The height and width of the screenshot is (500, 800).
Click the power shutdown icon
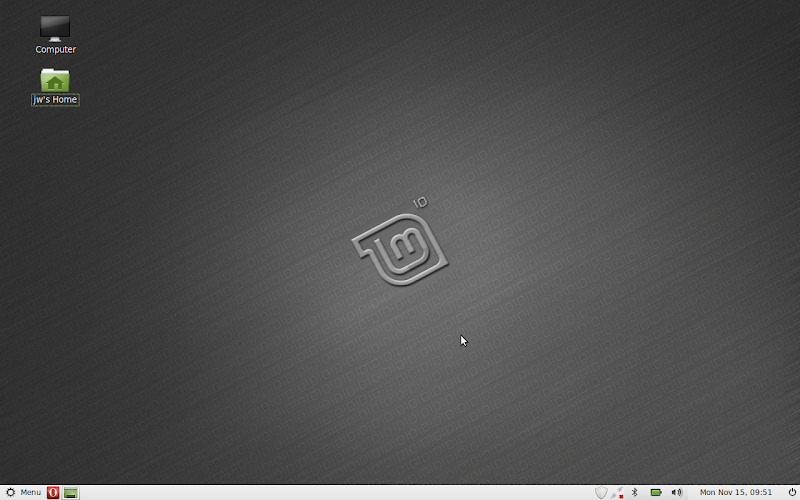pos(792,492)
